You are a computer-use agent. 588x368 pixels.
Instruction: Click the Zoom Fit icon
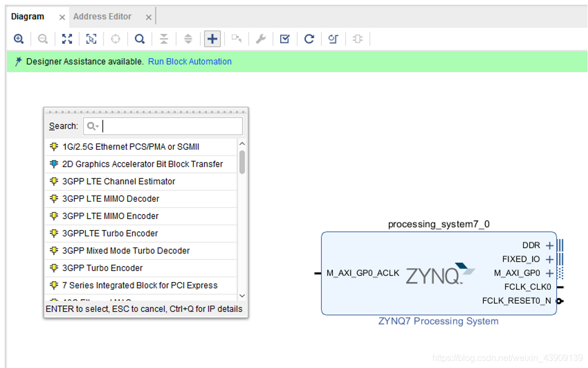point(67,39)
